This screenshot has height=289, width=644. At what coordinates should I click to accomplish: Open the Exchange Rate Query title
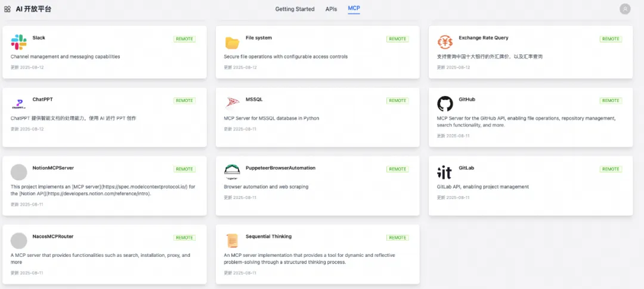tap(484, 38)
